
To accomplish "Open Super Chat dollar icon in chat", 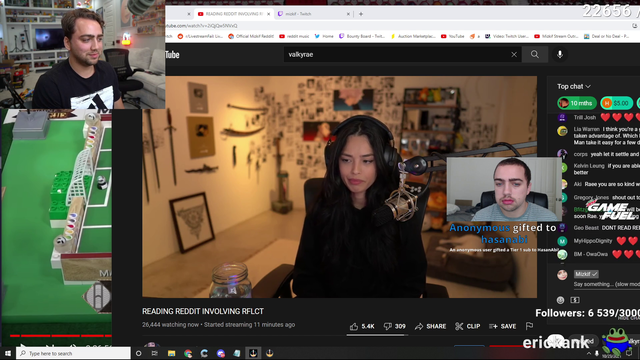I will pos(575,300).
